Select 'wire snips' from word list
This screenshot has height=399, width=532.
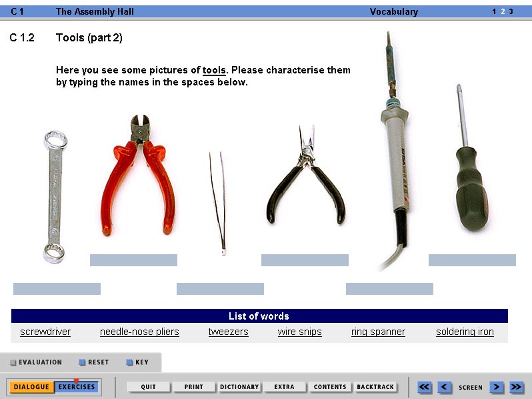coord(299,332)
